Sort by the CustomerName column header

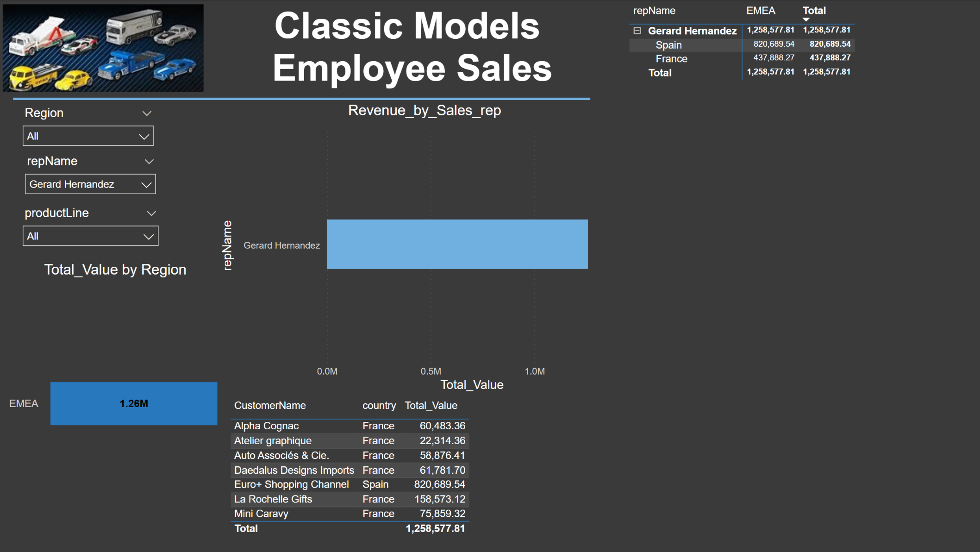[270, 406]
